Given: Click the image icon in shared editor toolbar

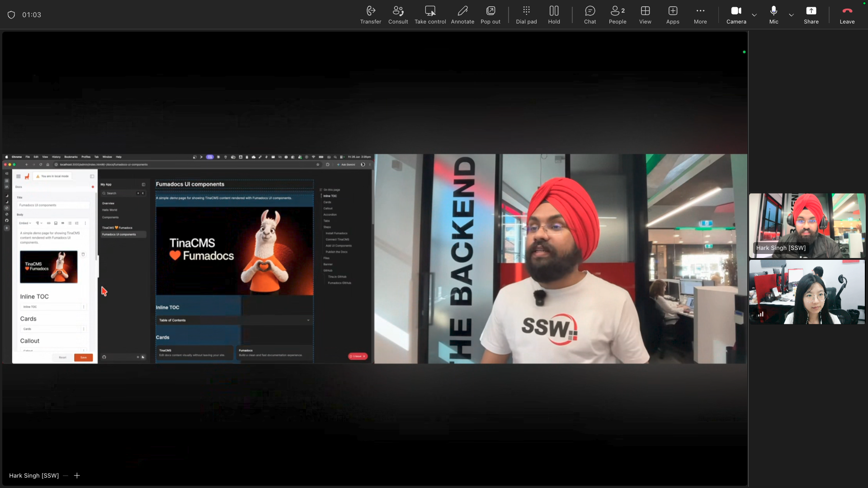Looking at the screenshot, I should pos(56,223).
